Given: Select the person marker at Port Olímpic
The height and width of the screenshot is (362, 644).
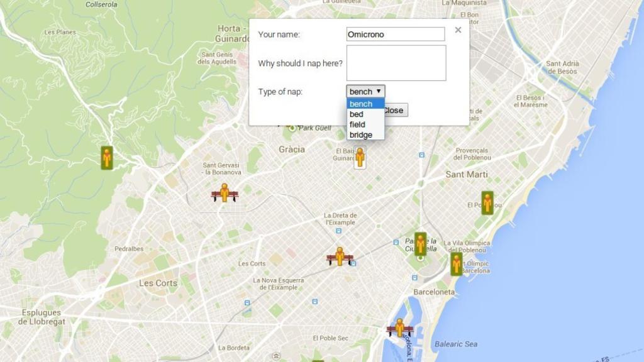Looking at the screenshot, I should (457, 264).
